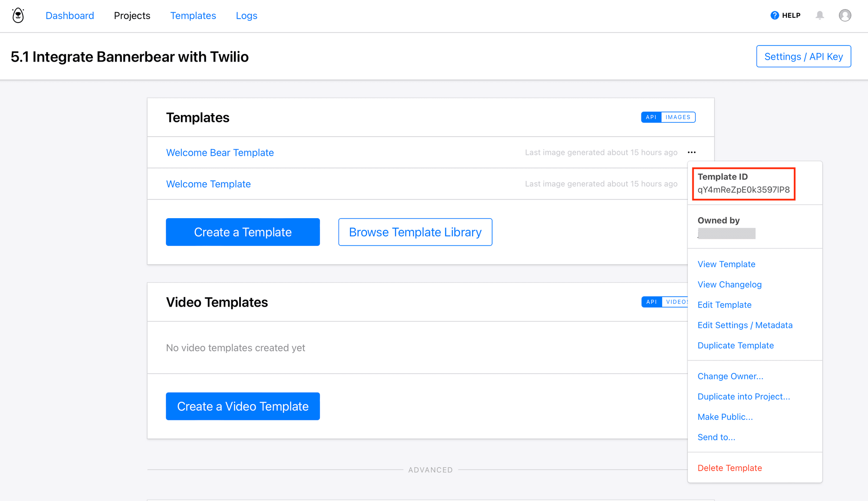Viewport: 868px width, 501px height.
Task: Open the Templates navigation tab
Action: pos(193,16)
